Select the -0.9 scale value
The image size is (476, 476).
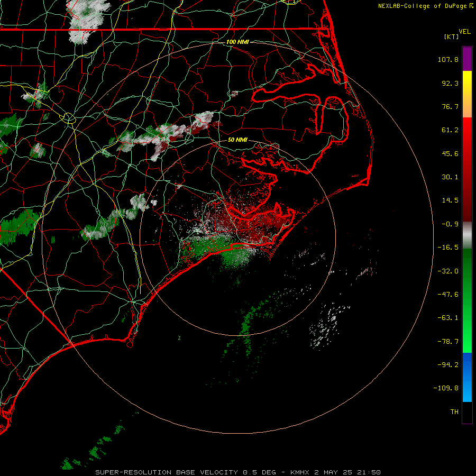pyautogui.click(x=450, y=224)
